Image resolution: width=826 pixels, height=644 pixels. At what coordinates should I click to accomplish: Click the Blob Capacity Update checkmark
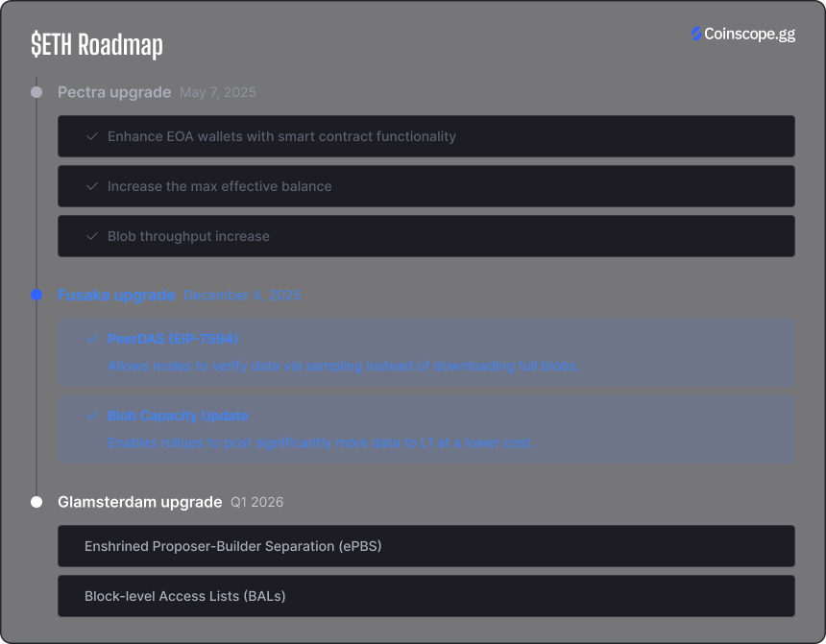tap(92, 416)
